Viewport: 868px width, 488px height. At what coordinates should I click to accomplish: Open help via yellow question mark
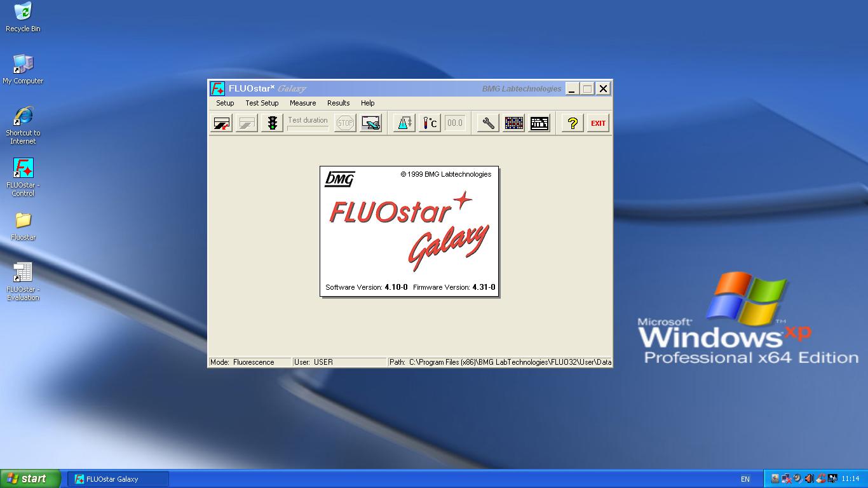point(573,123)
